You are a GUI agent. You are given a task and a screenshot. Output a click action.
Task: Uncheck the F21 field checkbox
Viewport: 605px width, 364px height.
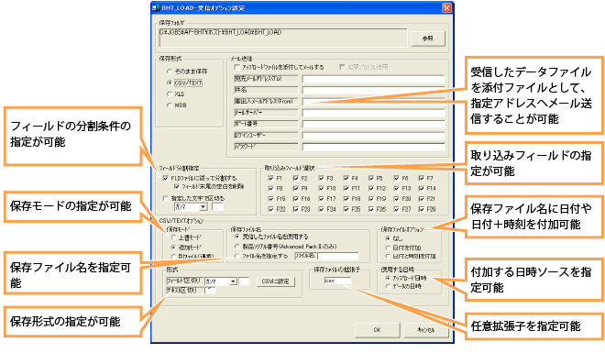click(422, 199)
